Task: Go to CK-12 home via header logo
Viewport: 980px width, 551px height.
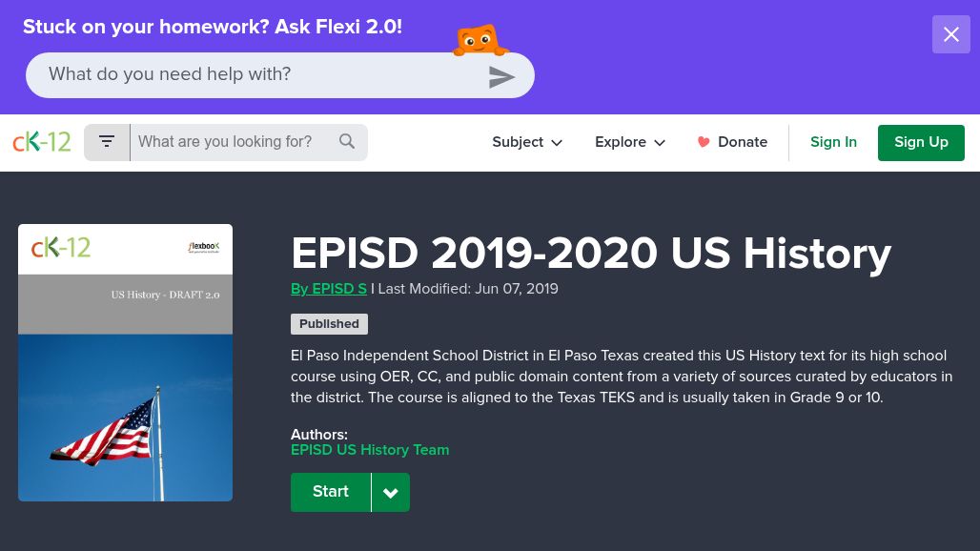Action: coord(42,142)
